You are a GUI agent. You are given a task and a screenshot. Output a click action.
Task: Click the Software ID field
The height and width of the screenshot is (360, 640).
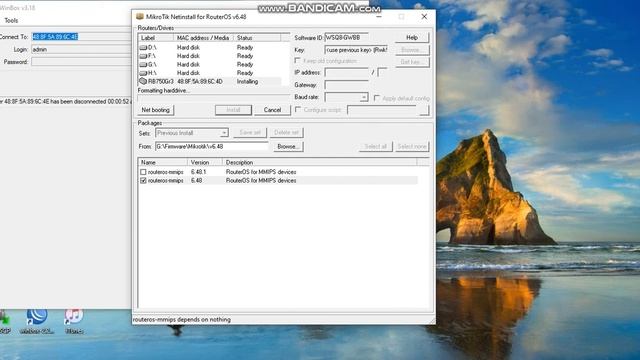[346, 38]
